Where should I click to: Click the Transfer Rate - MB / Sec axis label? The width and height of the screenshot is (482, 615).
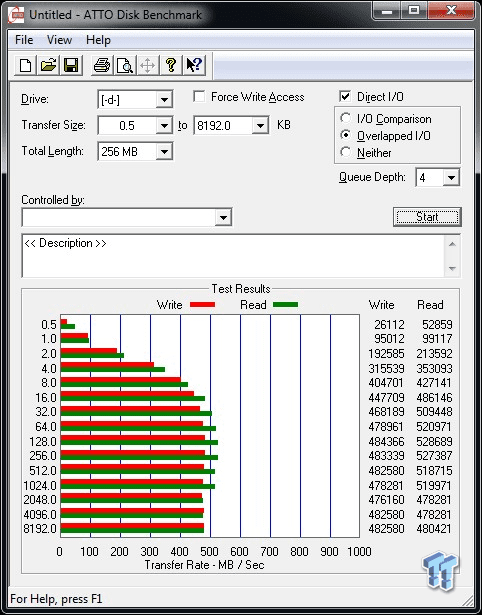click(x=204, y=565)
